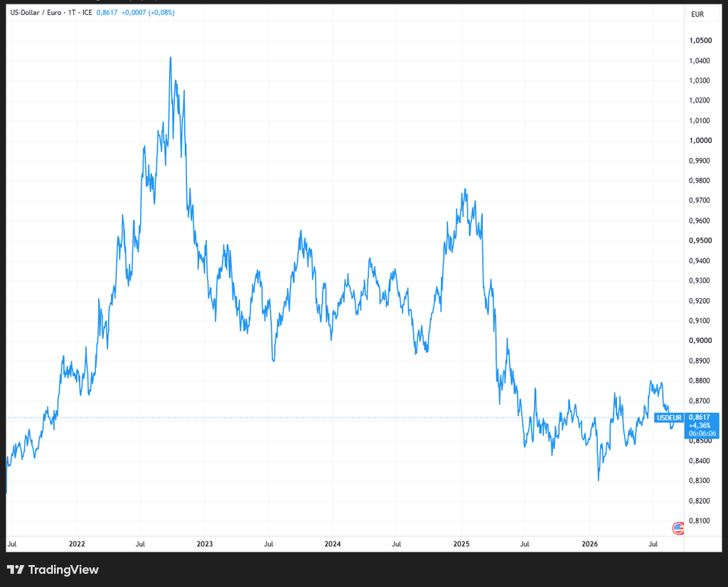
Task: Click the 0,8100 price scale label
Action: coord(700,521)
